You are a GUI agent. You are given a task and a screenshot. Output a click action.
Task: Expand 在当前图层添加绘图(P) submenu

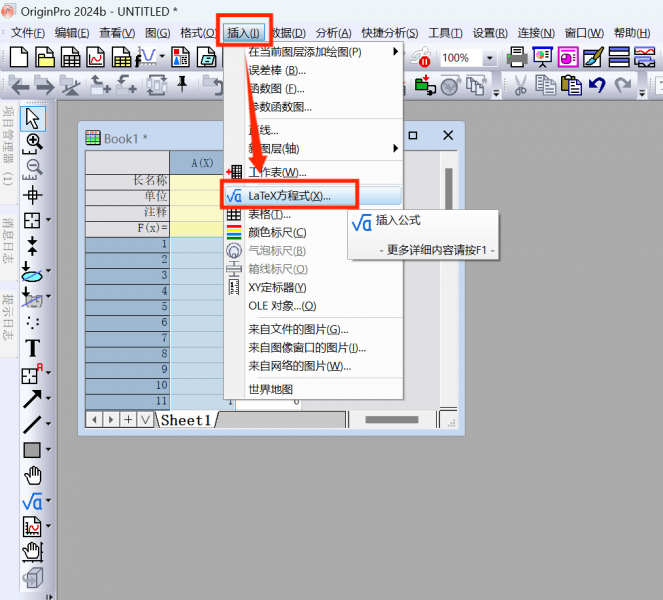(313, 52)
